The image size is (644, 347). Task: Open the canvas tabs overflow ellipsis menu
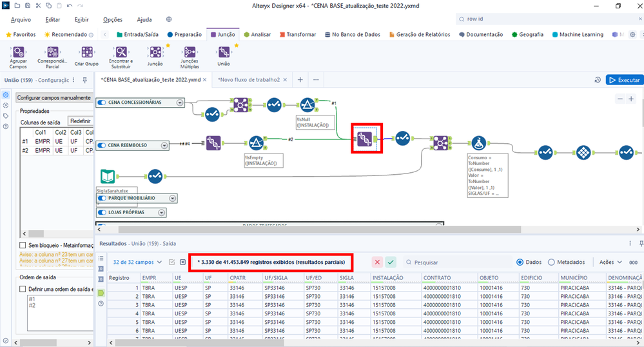[316, 80]
